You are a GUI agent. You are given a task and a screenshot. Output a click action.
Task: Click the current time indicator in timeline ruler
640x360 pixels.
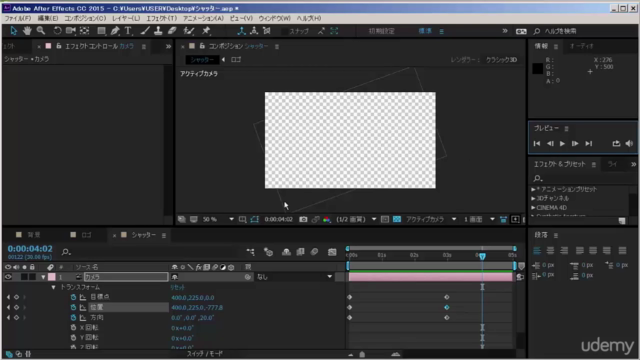(x=482, y=256)
